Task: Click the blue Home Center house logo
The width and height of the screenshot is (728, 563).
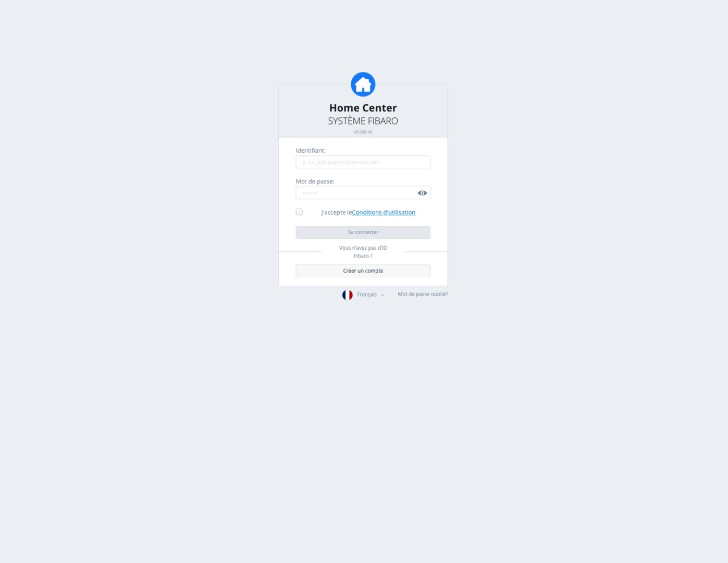Action: (363, 84)
